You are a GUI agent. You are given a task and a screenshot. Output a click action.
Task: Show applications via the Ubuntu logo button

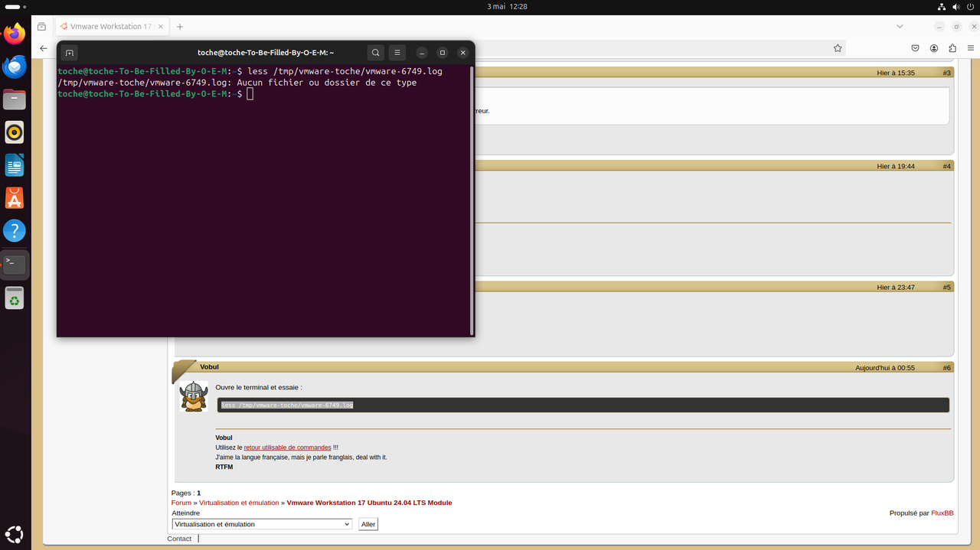15,534
